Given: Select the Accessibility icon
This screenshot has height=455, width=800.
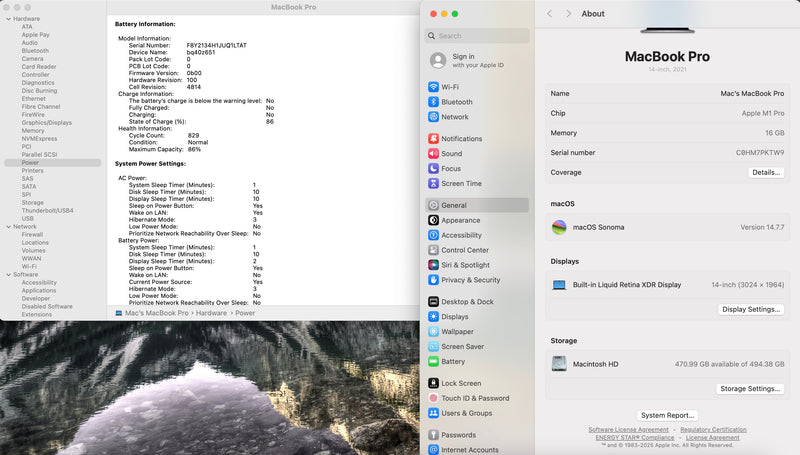Looking at the screenshot, I should (433, 235).
